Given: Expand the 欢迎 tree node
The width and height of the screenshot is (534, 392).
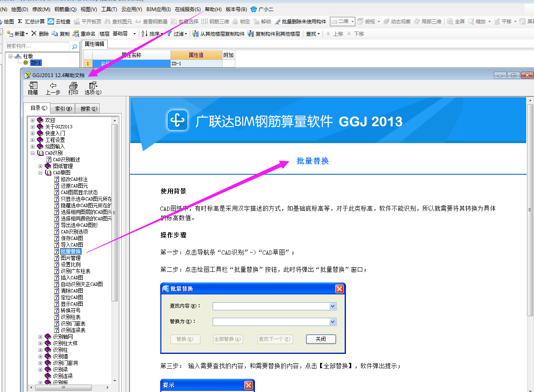Looking at the screenshot, I should pos(33,120).
